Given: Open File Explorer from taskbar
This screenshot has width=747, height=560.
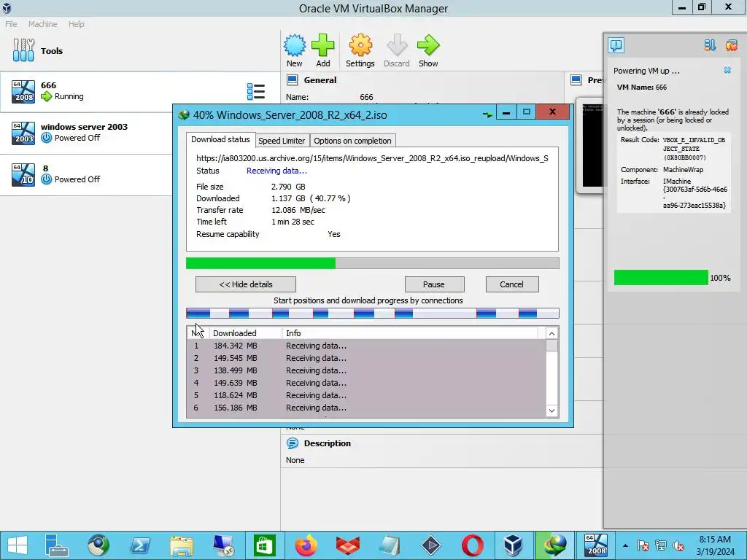Looking at the screenshot, I should (182, 545).
